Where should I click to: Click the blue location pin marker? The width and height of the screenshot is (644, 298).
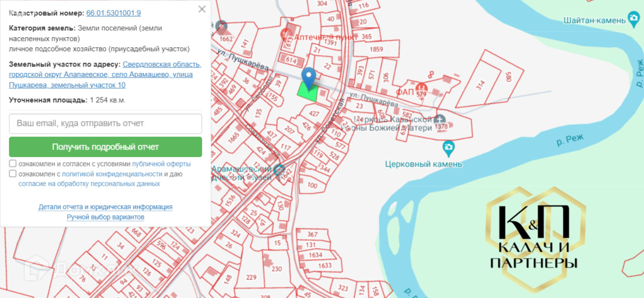coord(309,78)
